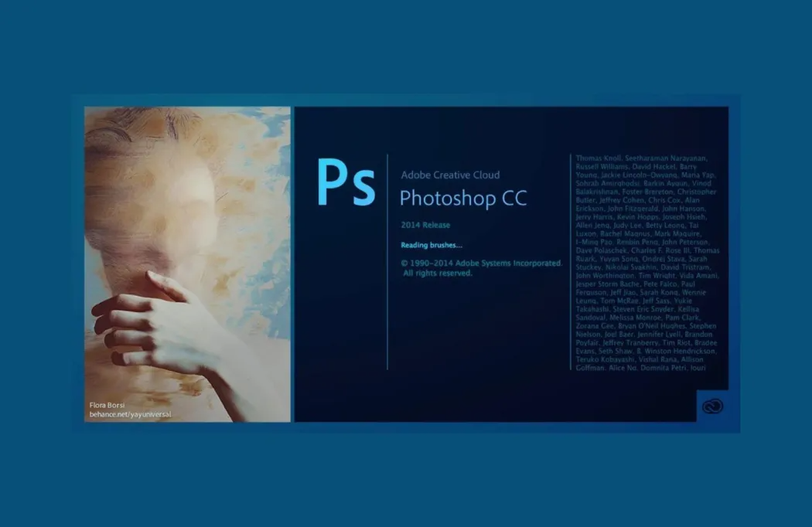Click "Vida Amani" in the credits
Image resolution: width=812 pixels, height=527 pixels.
pyautogui.click(x=698, y=275)
